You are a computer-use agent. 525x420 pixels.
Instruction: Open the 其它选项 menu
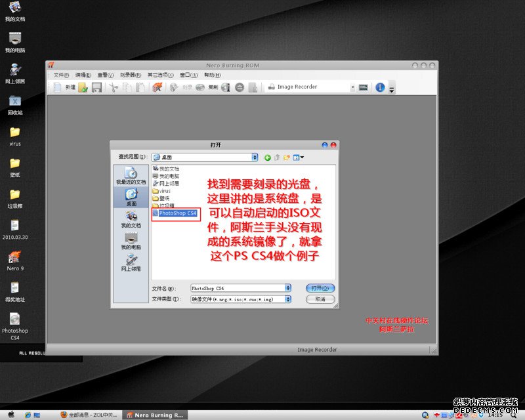tap(160, 75)
